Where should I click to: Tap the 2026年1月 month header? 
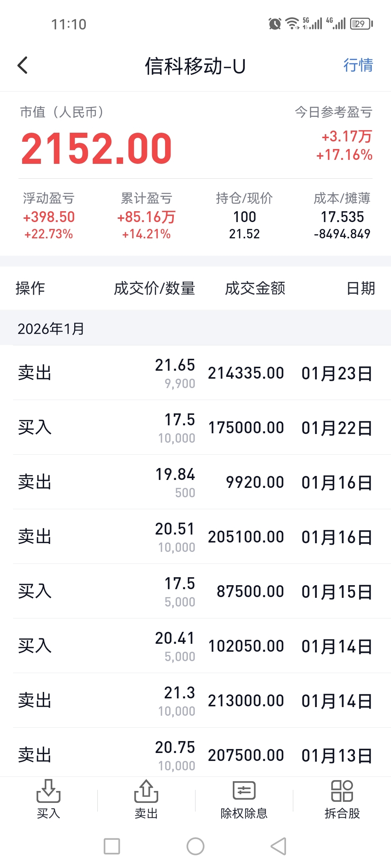(x=51, y=329)
